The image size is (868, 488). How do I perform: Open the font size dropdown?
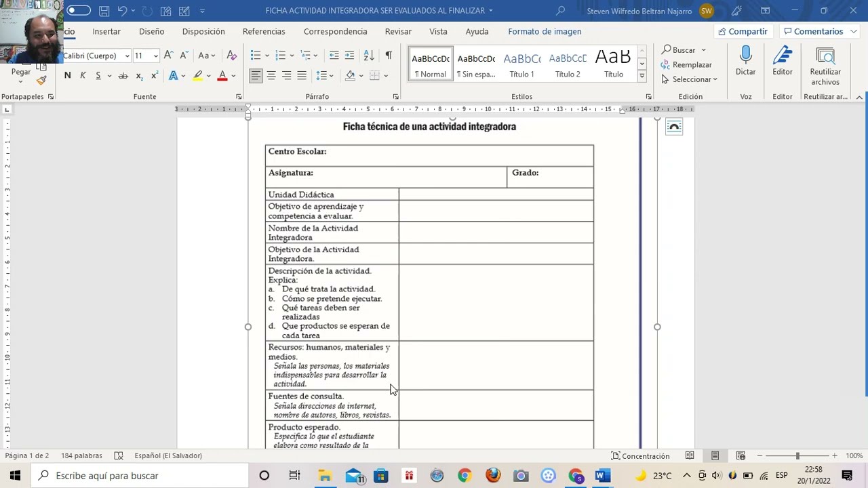click(155, 56)
